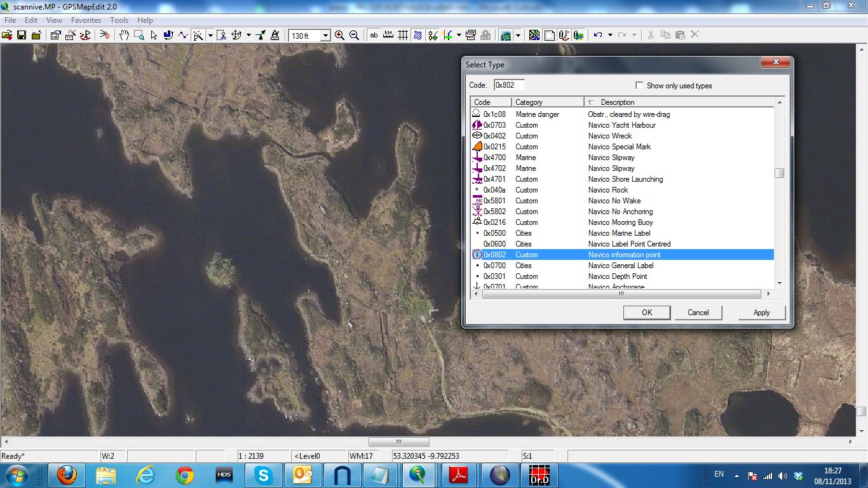Open Skype from the taskbar
868x488 pixels.
tap(263, 475)
